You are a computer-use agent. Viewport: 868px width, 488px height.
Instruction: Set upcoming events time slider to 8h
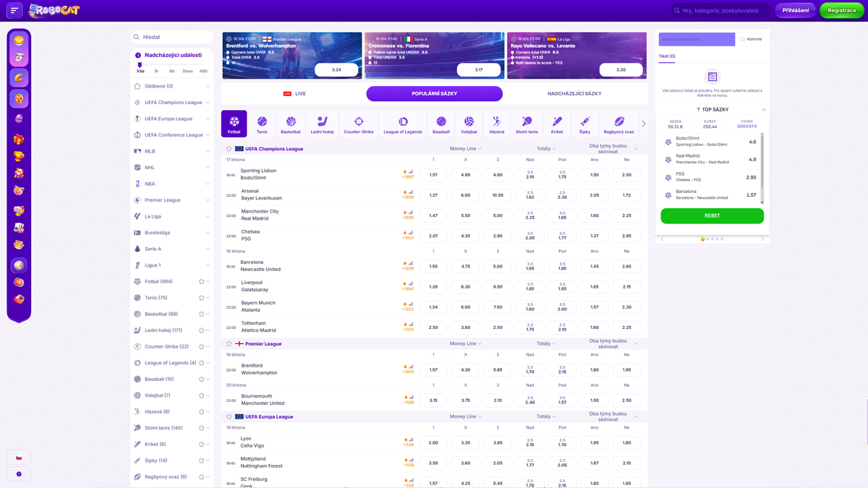(x=171, y=71)
